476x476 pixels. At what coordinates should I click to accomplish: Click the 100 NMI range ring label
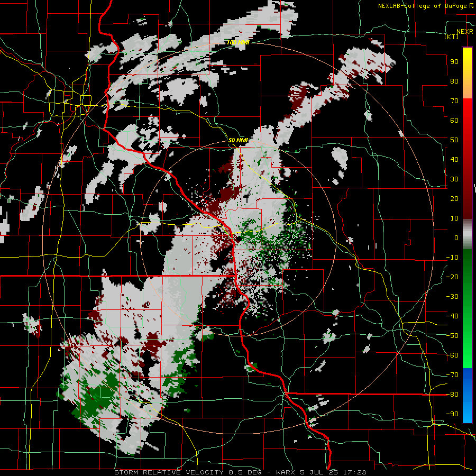coord(238,42)
